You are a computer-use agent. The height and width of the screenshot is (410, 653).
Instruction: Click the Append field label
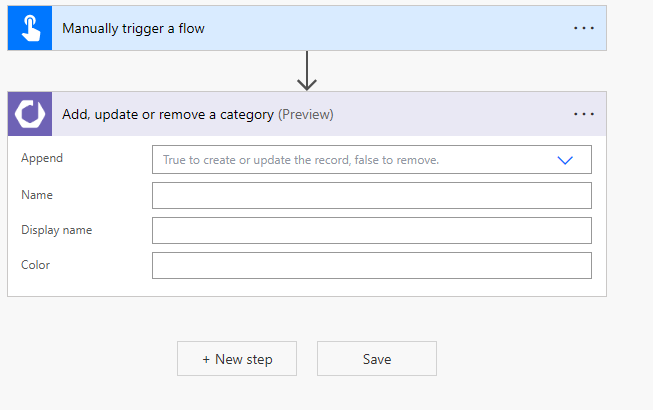tap(42, 158)
